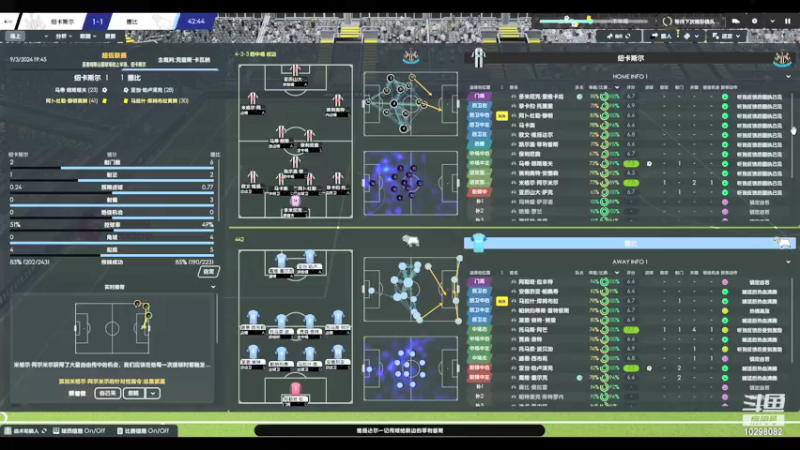Click the green body-language dot in first home row
Viewport: 800px width, 450px height.
(x=725, y=96)
